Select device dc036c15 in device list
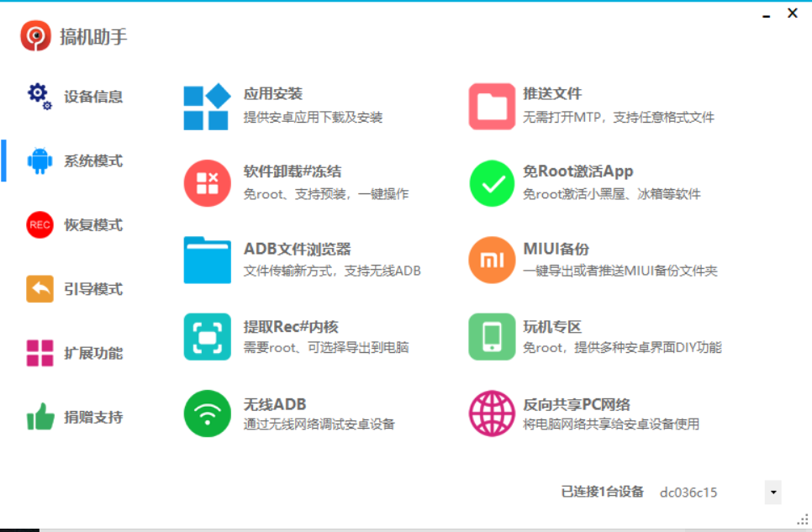This screenshot has height=532, width=812. tap(688, 492)
